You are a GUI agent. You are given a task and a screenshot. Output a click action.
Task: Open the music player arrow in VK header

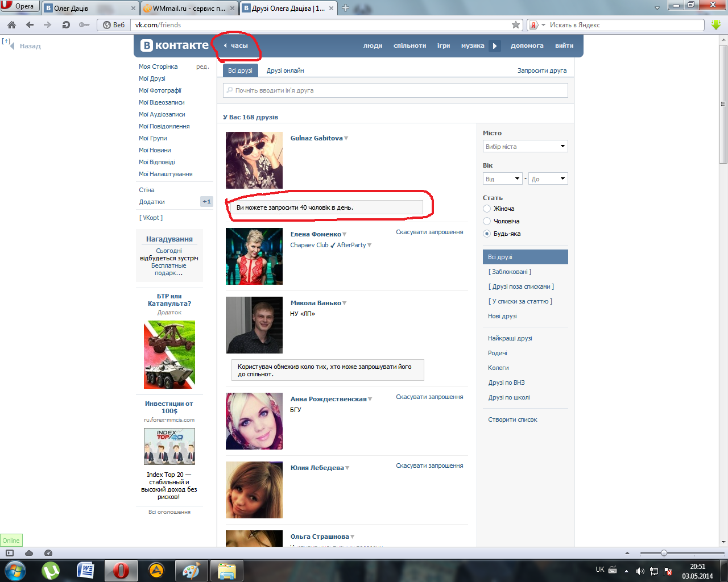(495, 45)
